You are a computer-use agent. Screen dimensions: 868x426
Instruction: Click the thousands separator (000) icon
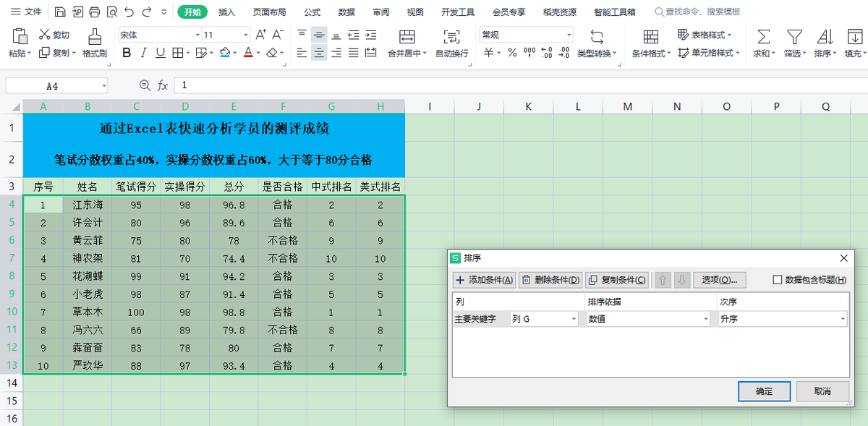pos(529,53)
